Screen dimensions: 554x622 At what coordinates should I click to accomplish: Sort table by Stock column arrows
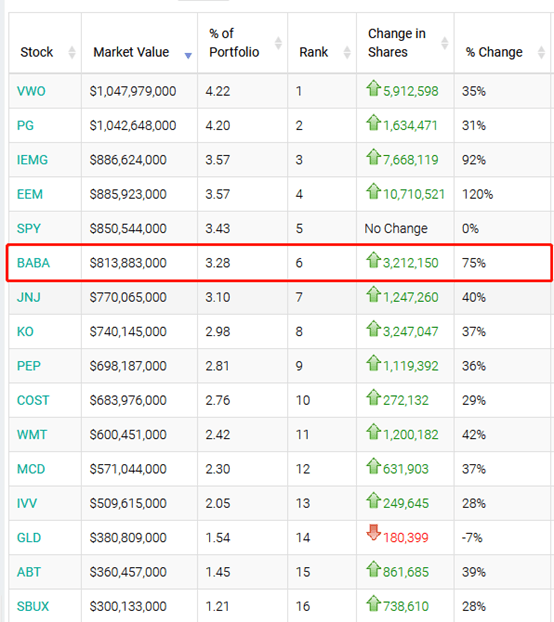pos(72,52)
